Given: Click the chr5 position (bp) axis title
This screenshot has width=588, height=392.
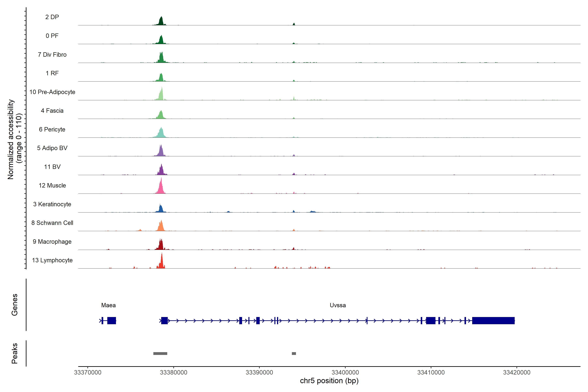Looking at the screenshot, I should click(329, 381).
